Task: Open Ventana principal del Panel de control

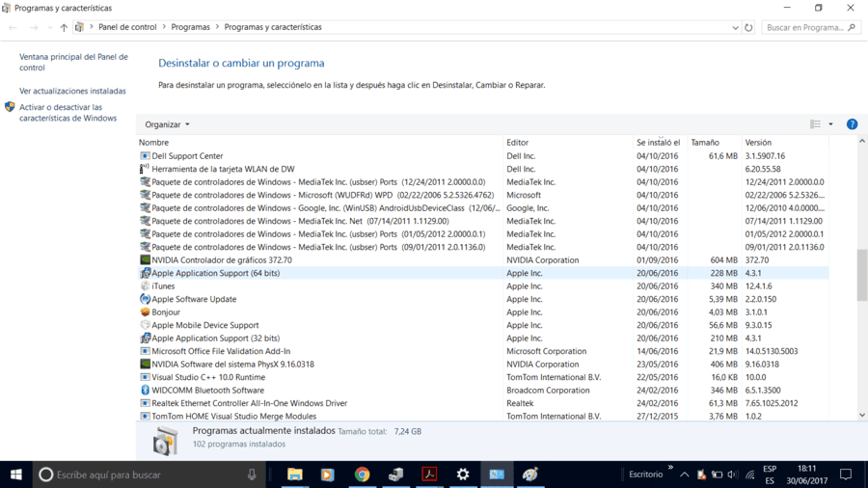Action: pos(73,62)
